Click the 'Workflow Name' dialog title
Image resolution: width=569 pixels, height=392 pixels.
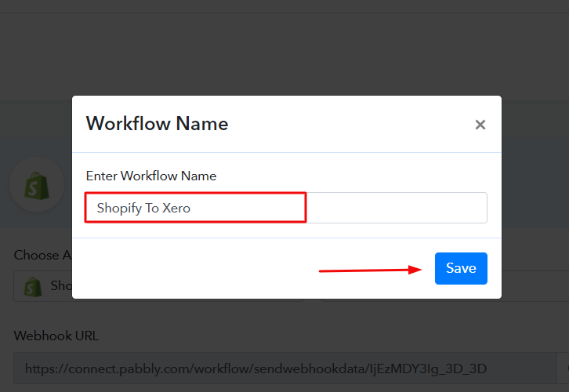pos(157,123)
